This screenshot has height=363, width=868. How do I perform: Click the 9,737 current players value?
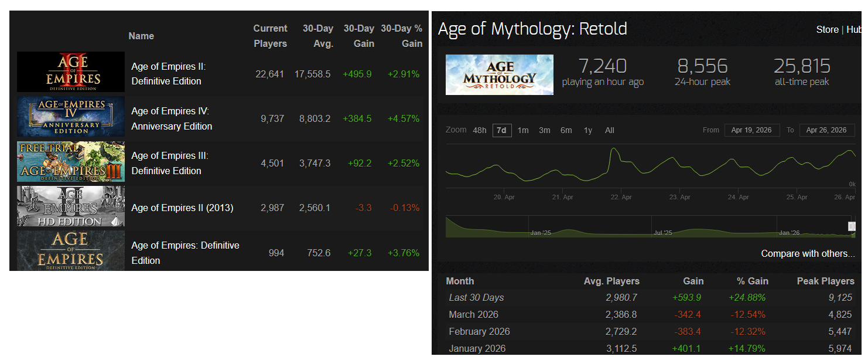pyautogui.click(x=272, y=118)
